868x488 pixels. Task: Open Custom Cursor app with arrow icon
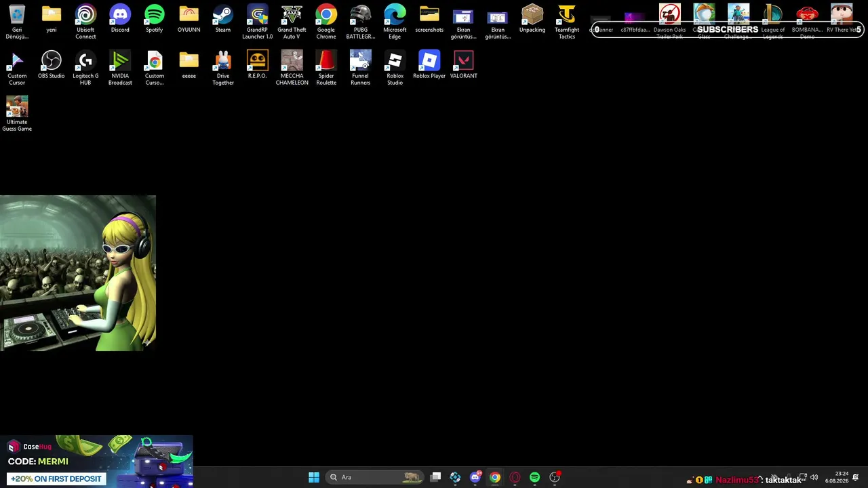(17, 68)
